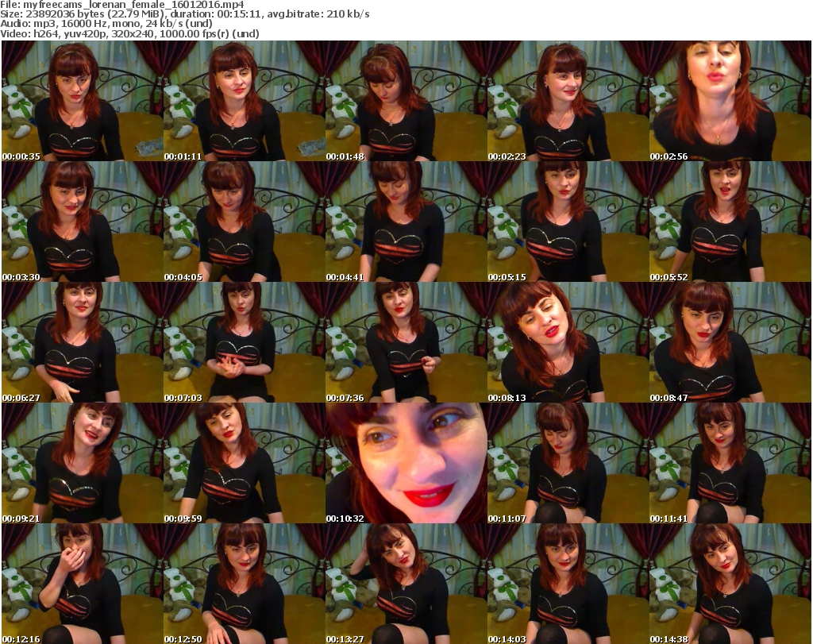The width and height of the screenshot is (813, 644).
Task: Open the frame at 00:04:41
Action: (x=406, y=222)
